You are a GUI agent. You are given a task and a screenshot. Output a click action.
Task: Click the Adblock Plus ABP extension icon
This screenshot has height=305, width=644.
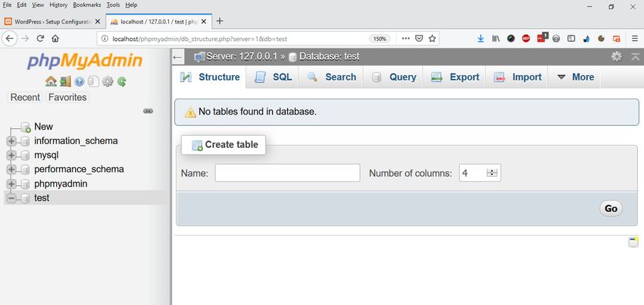[x=526, y=39]
